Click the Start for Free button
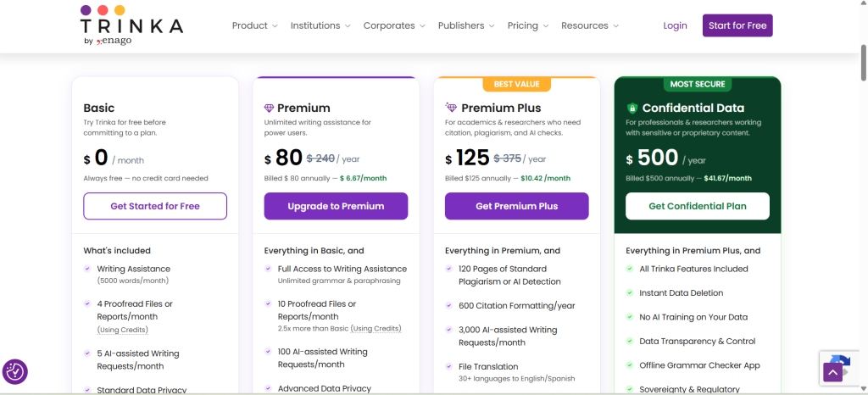 pyautogui.click(x=737, y=25)
